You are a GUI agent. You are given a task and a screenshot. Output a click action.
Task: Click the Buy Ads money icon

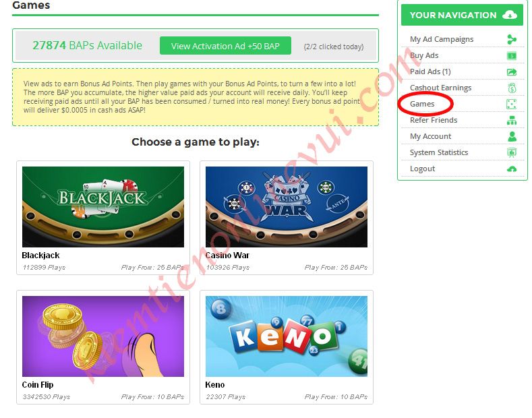pyautogui.click(x=512, y=56)
